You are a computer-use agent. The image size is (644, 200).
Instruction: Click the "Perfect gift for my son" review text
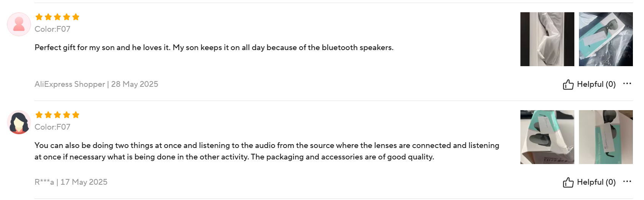(x=214, y=47)
